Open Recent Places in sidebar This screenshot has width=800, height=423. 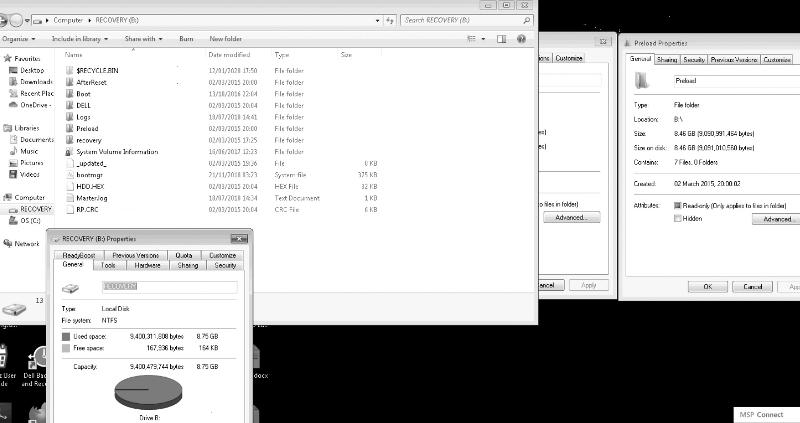coord(31,93)
